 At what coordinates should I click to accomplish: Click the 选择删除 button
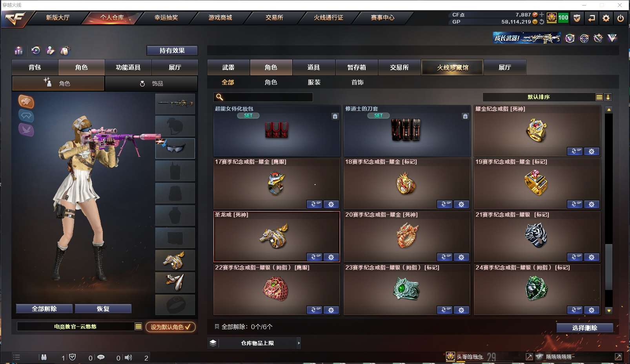(584, 328)
